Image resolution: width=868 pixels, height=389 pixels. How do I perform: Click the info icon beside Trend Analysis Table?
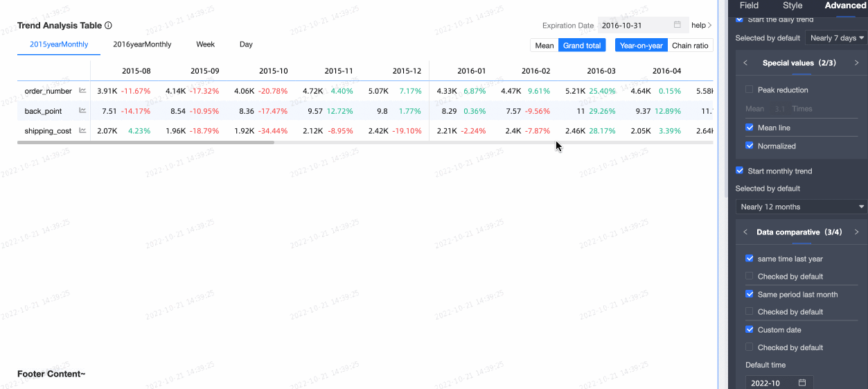(x=108, y=26)
